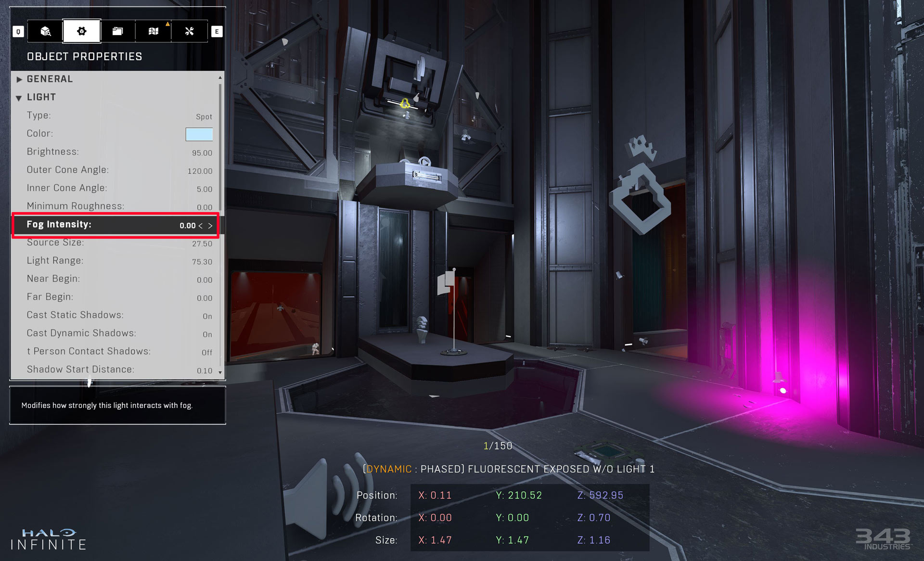The width and height of the screenshot is (924, 561).
Task: Change the light Type Spot value
Action: coord(204,116)
